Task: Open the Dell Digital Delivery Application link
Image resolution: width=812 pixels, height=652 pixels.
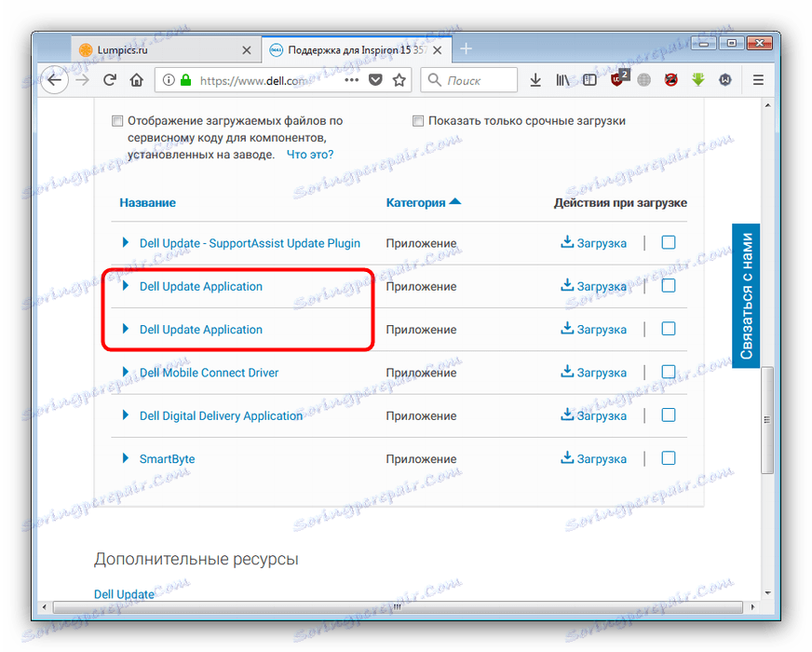Action: pyautogui.click(x=221, y=415)
